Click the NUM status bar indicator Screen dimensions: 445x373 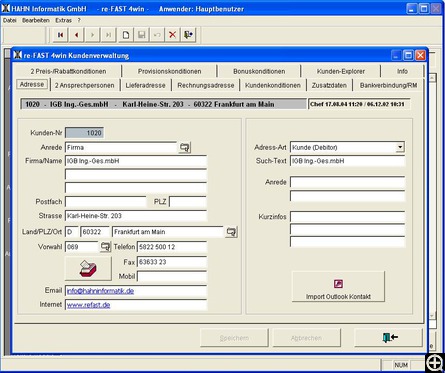(400, 365)
